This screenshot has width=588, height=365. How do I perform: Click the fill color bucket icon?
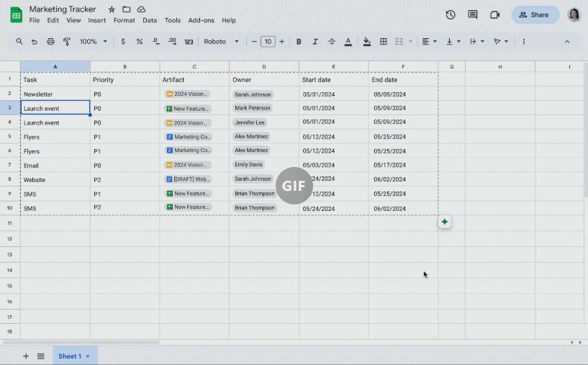367,42
